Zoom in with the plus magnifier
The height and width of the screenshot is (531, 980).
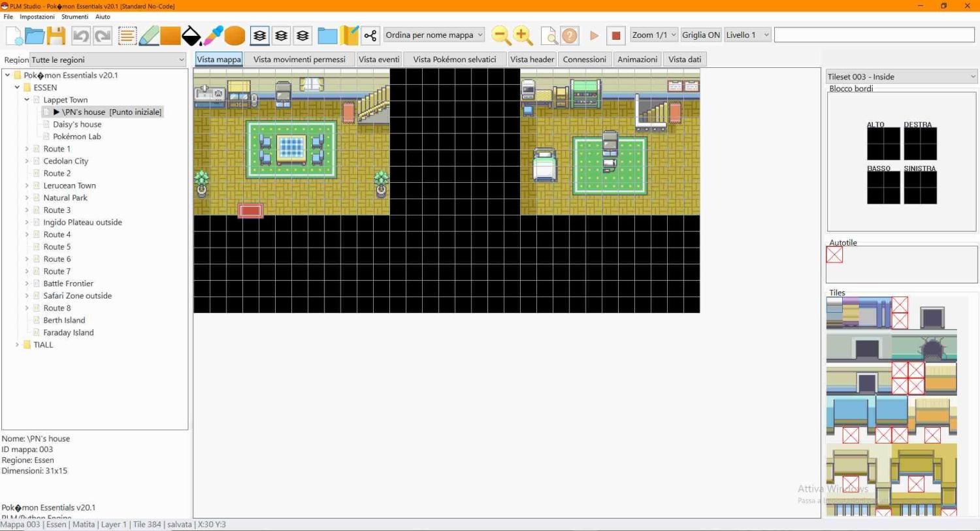(x=523, y=35)
